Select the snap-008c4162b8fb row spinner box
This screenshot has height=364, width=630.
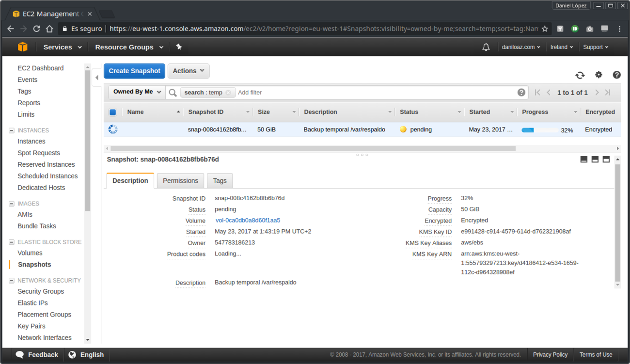pyautogui.click(x=113, y=129)
